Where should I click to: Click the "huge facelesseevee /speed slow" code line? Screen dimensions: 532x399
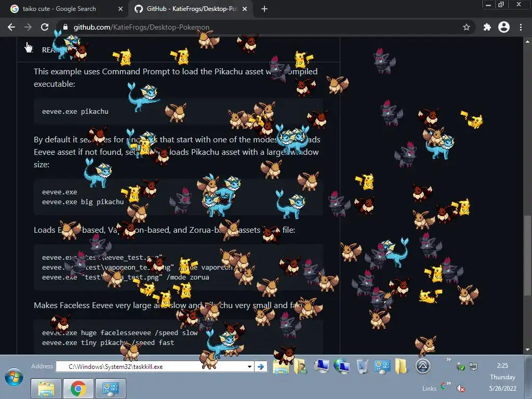point(120,333)
